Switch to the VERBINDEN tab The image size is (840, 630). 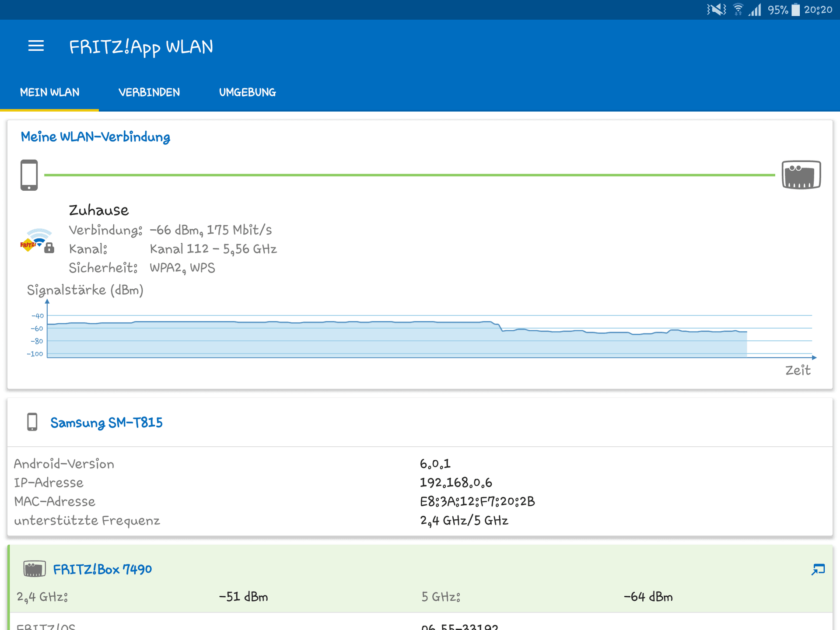pos(149,92)
